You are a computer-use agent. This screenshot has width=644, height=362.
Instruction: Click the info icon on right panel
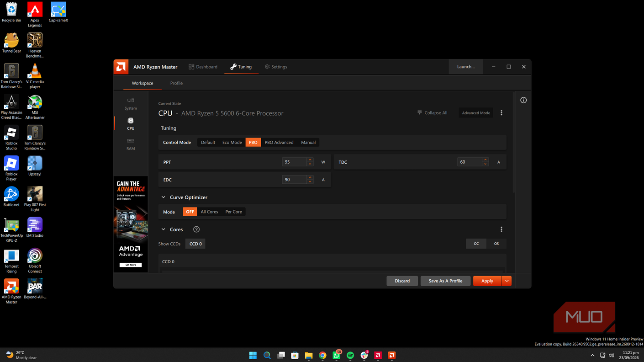(x=523, y=100)
